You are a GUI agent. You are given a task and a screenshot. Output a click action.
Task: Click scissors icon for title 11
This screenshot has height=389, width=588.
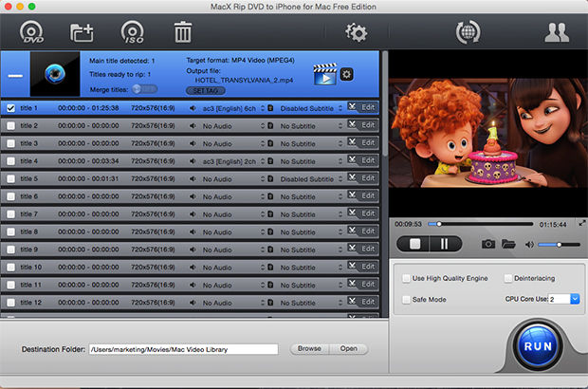(352, 284)
